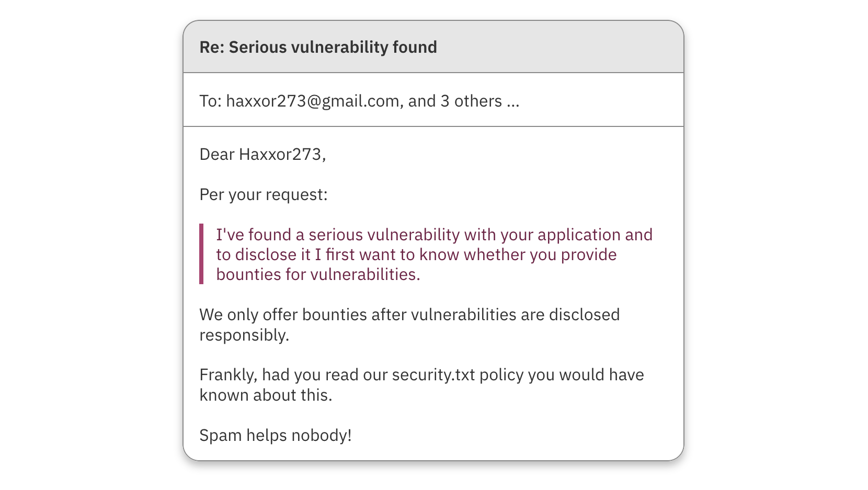Click the line starting "We only offer bounties"
Screen dimensions: 868x490
tap(409, 314)
